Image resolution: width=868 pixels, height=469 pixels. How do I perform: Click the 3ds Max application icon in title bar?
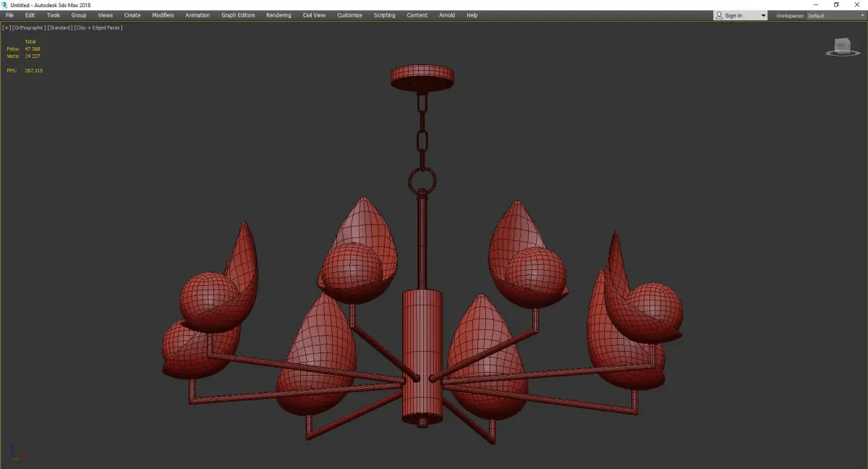(x=5, y=5)
